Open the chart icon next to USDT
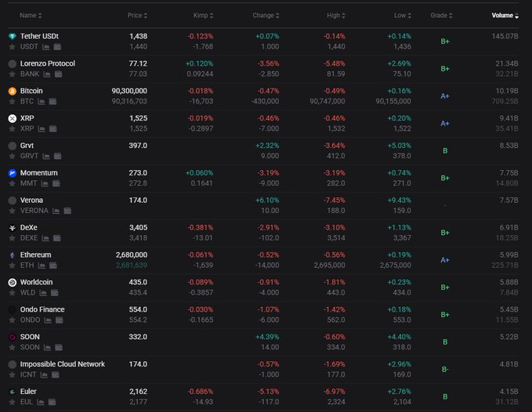This screenshot has height=412, width=532. point(45,47)
